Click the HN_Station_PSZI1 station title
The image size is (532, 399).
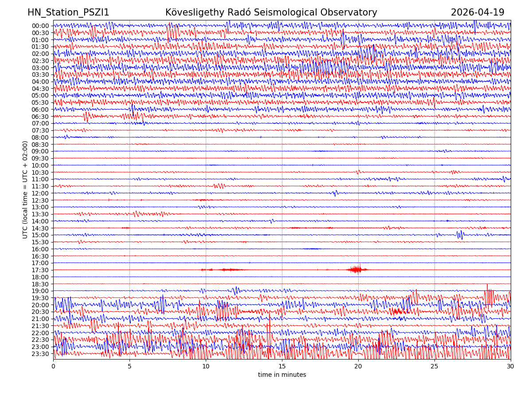pyautogui.click(x=68, y=12)
